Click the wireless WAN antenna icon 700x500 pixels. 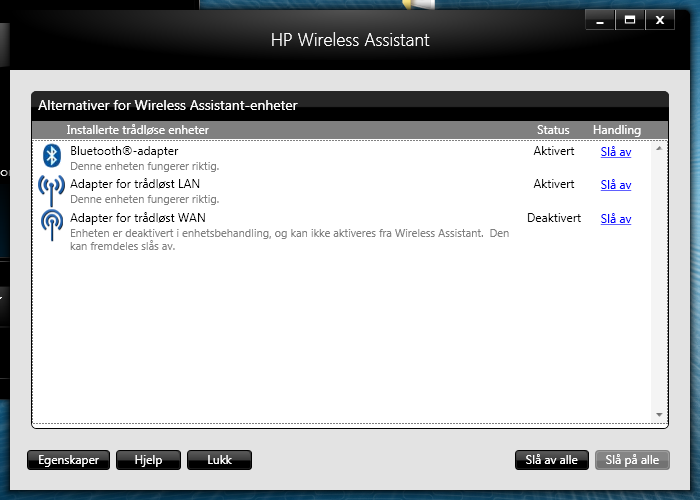click(52, 225)
